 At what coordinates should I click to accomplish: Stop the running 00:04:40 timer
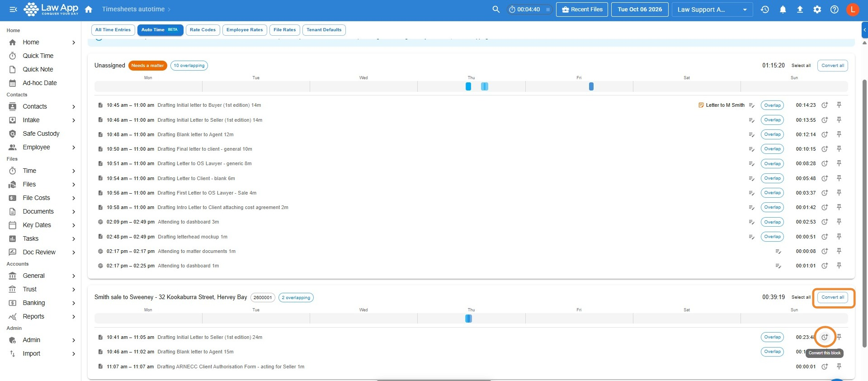[x=547, y=10]
